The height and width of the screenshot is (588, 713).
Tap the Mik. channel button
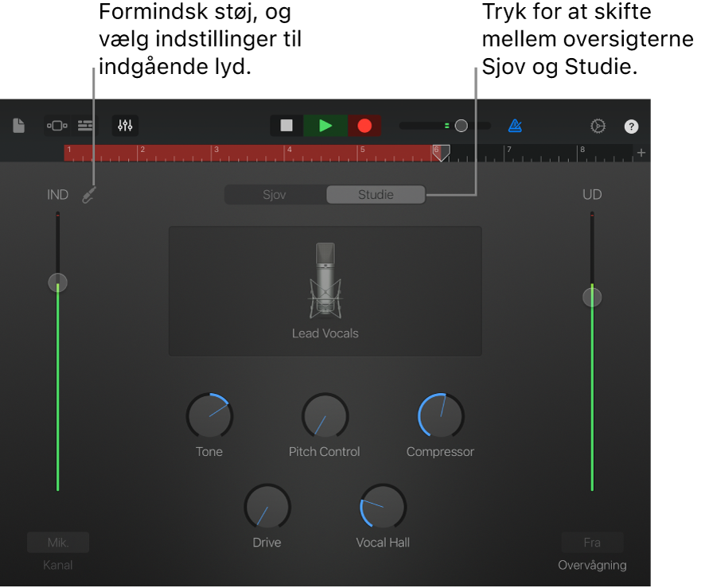[x=58, y=543]
